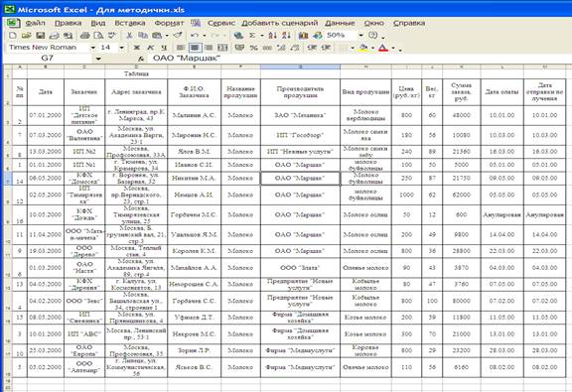Viewport: 572px width, 392px height.
Task: Sort ascending with the A-Z icon
Action: [272, 36]
